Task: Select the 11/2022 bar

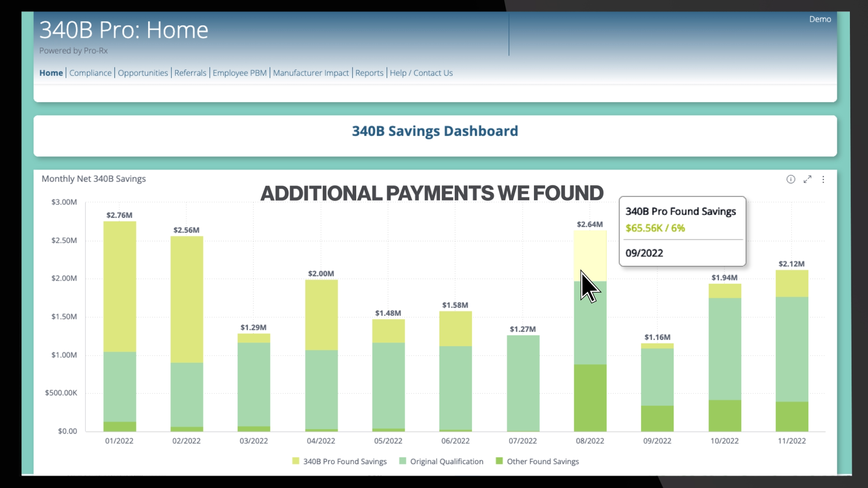Action: click(792, 351)
